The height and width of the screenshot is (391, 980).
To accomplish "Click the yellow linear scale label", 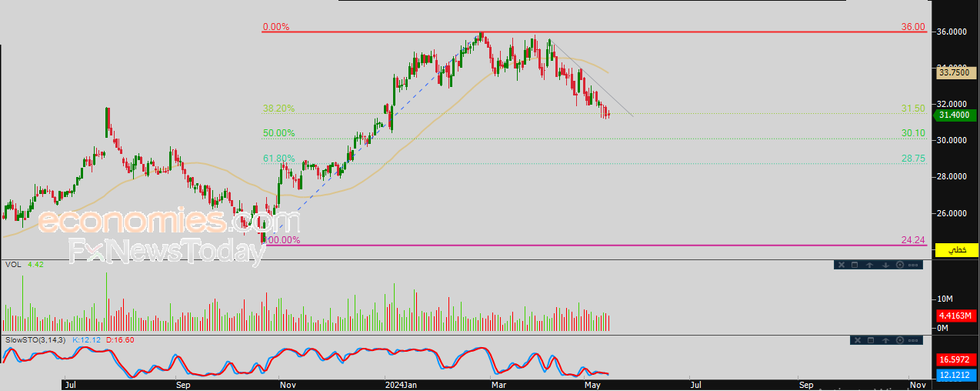I will [957, 250].
